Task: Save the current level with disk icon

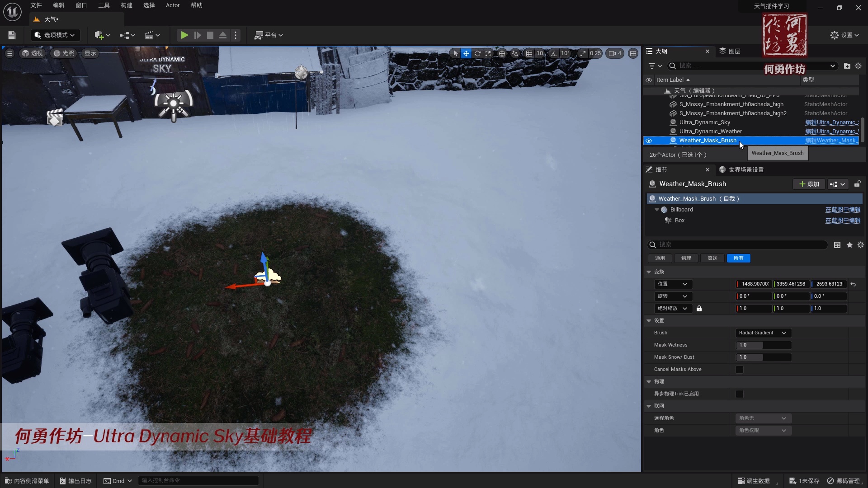Action: coord(12,35)
